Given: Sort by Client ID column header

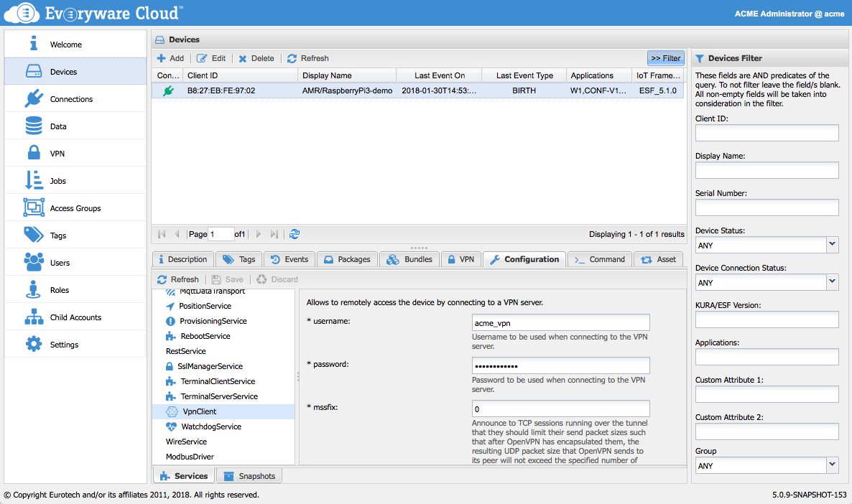Looking at the screenshot, I should 241,75.
